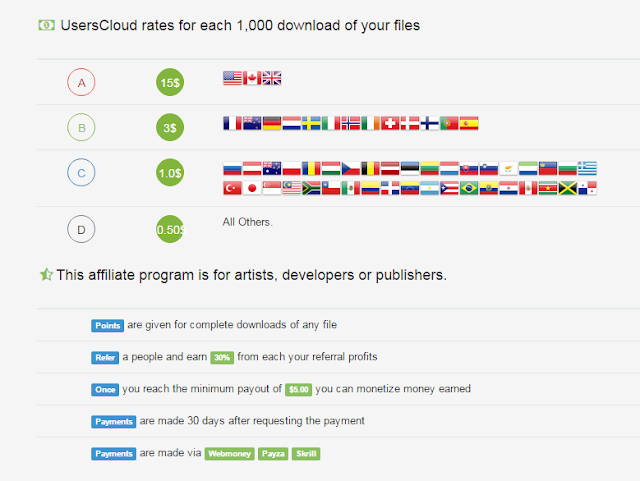Click the Puerto Rico flag

pos(449,188)
